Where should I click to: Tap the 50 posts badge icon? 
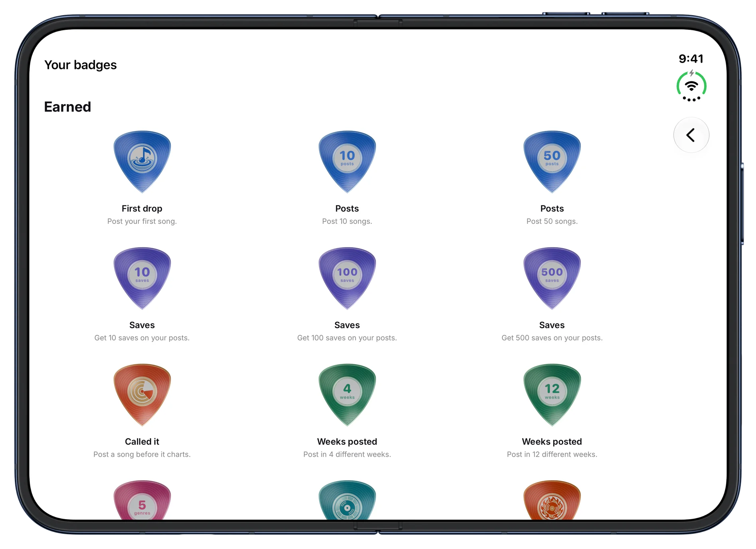coord(552,162)
